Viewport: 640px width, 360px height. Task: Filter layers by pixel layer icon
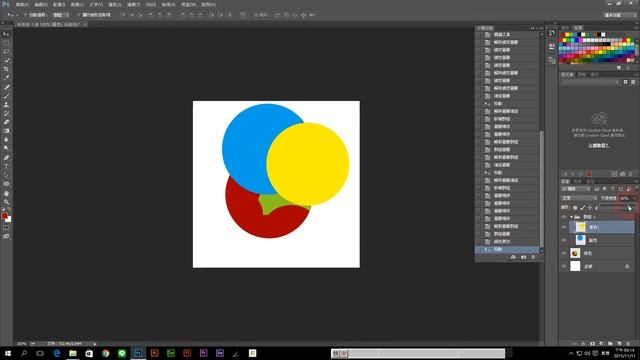pos(596,189)
